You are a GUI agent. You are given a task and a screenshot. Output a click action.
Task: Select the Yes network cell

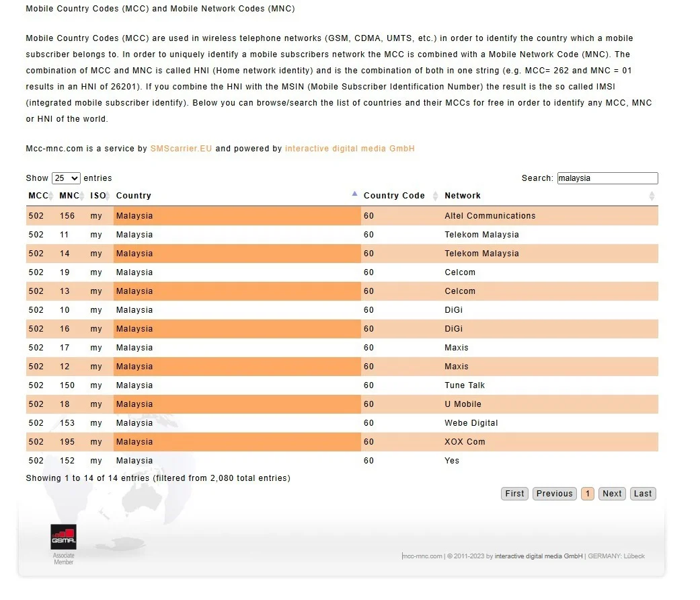point(550,461)
